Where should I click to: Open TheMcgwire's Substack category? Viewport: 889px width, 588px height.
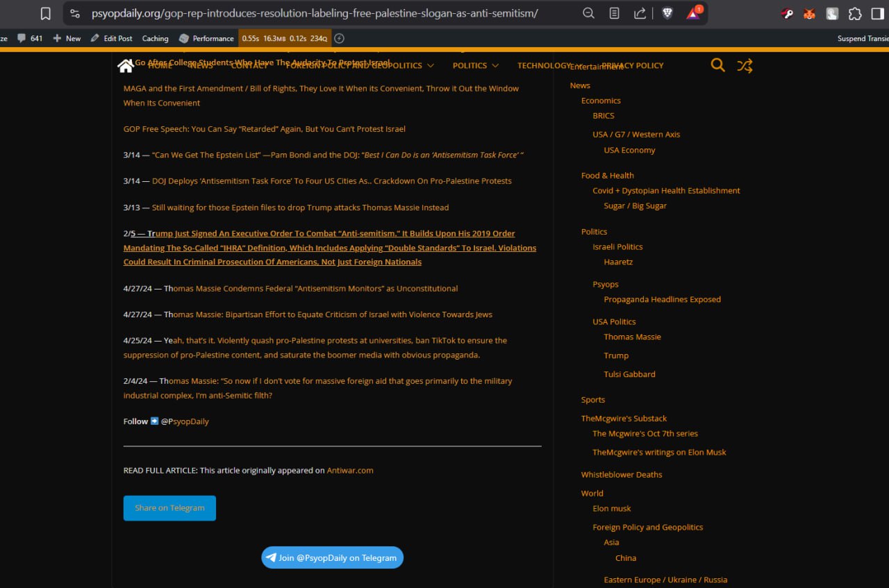point(624,419)
